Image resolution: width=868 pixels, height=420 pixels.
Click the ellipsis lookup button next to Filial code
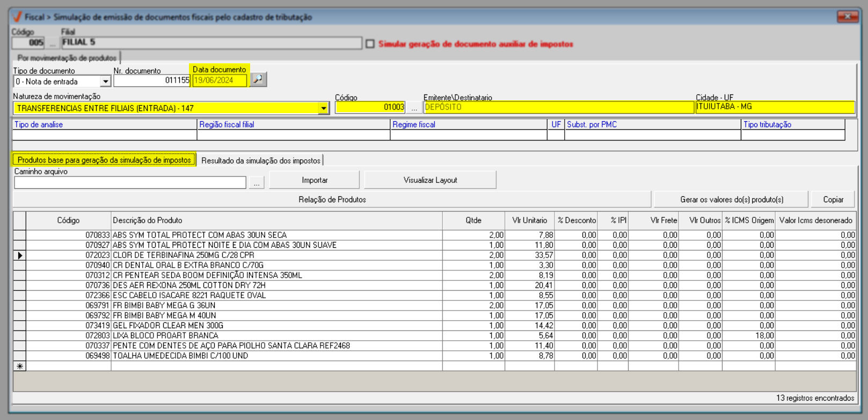pyautogui.click(x=53, y=43)
